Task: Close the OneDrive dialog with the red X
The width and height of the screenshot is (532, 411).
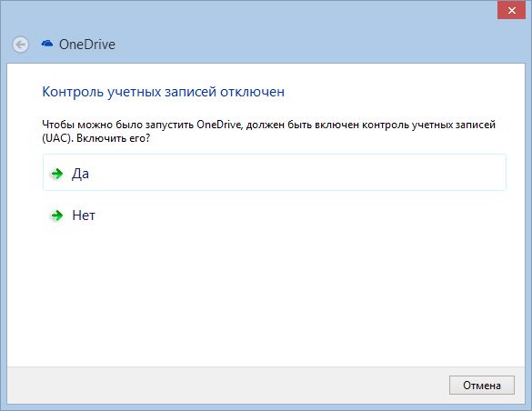Action: click(x=512, y=10)
